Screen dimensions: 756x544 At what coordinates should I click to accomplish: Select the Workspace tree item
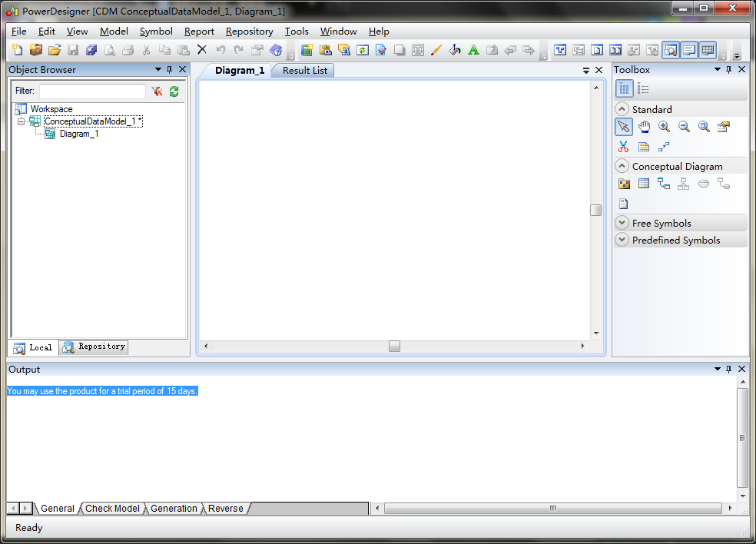(51, 109)
